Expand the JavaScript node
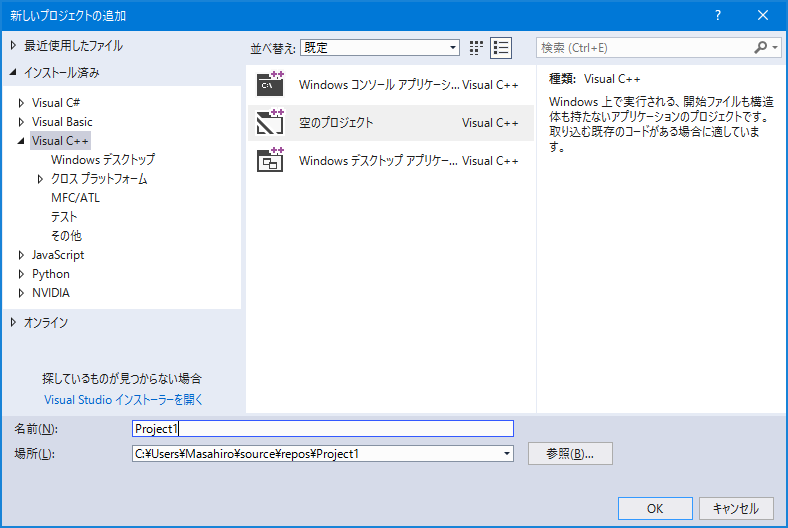The height and width of the screenshot is (528, 788). 21,255
